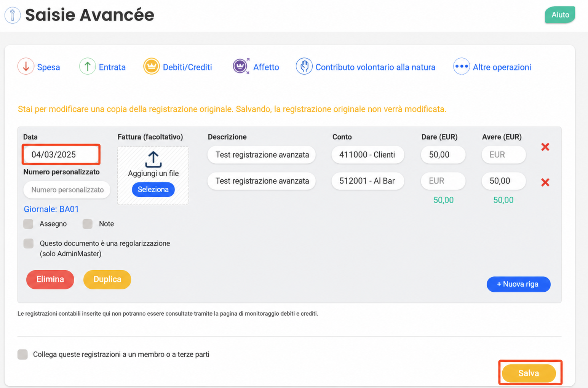The width and height of the screenshot is (588, 388).
Task: Click the Numero personalizzato label
Action: pyautogui.click(x=61, y=172)
